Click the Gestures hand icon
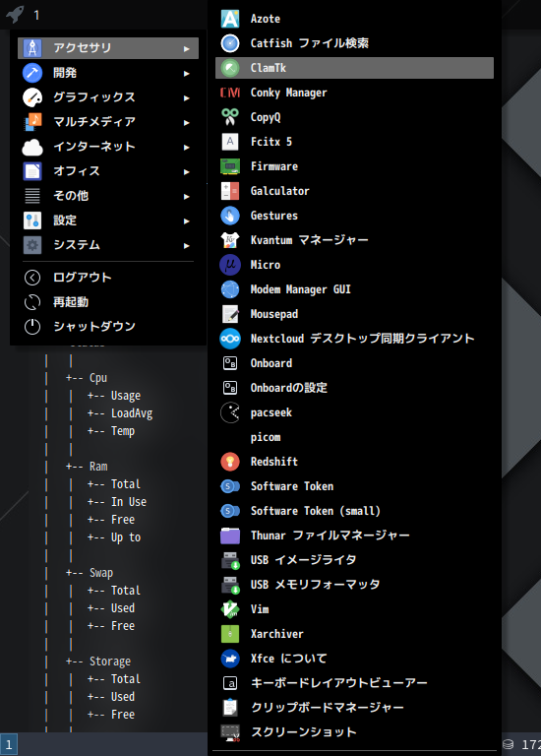Viewport: 541px width, 756px height. pyautogui.click(x=230, y=216)
